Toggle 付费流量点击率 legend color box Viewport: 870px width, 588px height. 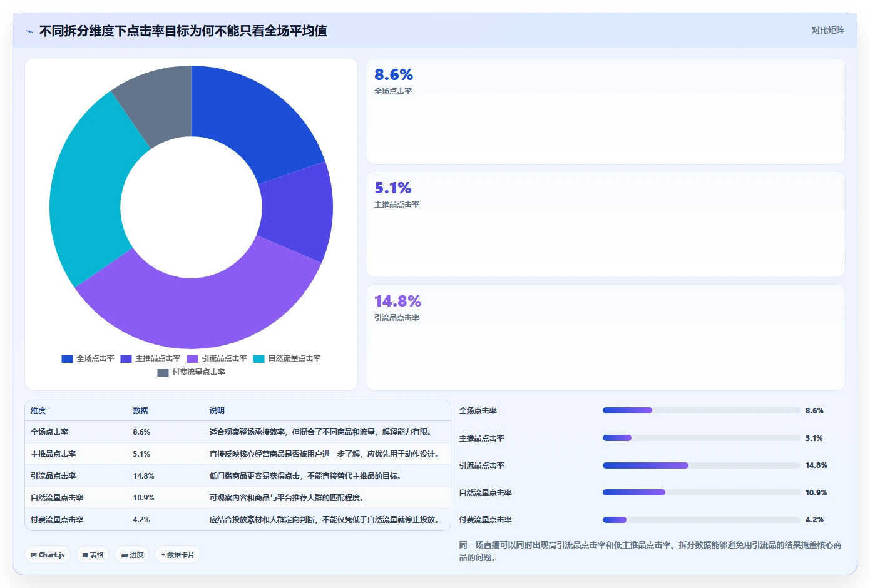(x=163, y=372)
